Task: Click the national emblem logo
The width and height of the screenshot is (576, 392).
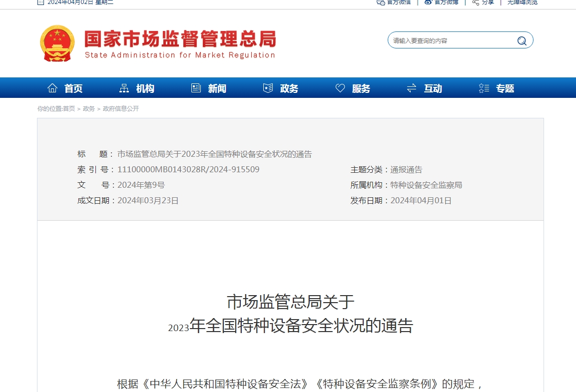Action: click(x=57, y=43)
